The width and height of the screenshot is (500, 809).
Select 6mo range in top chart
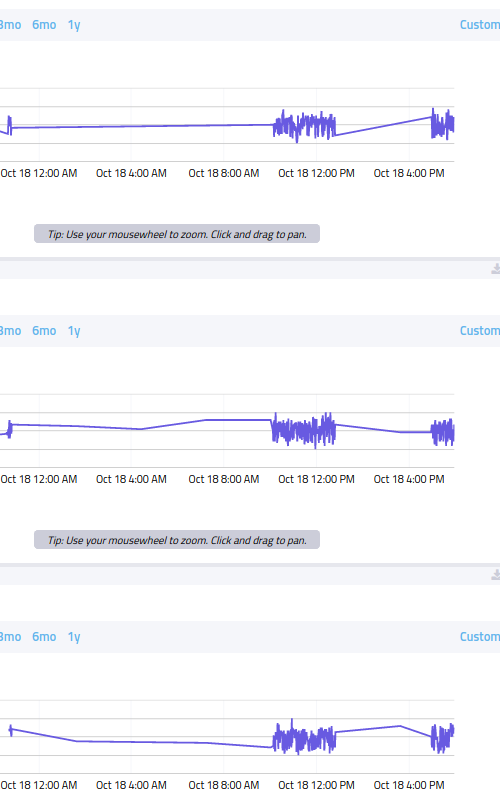[44, 25]
